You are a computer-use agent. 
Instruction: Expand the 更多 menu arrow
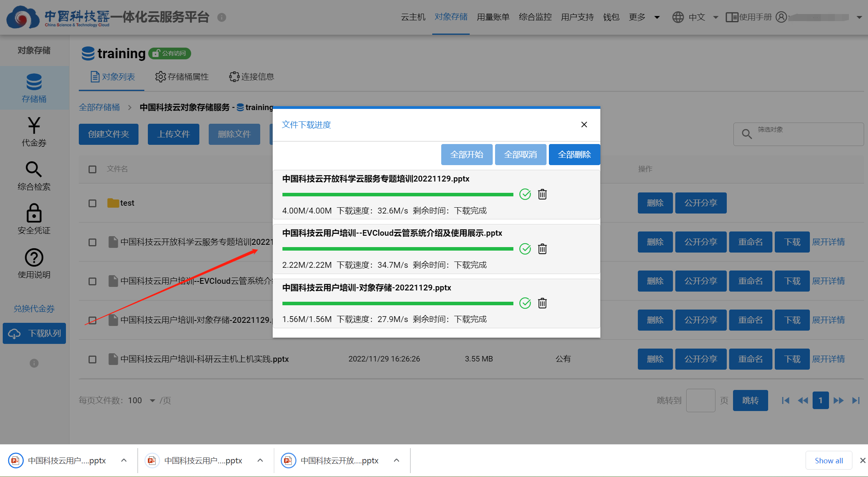[x=657, y=17]
